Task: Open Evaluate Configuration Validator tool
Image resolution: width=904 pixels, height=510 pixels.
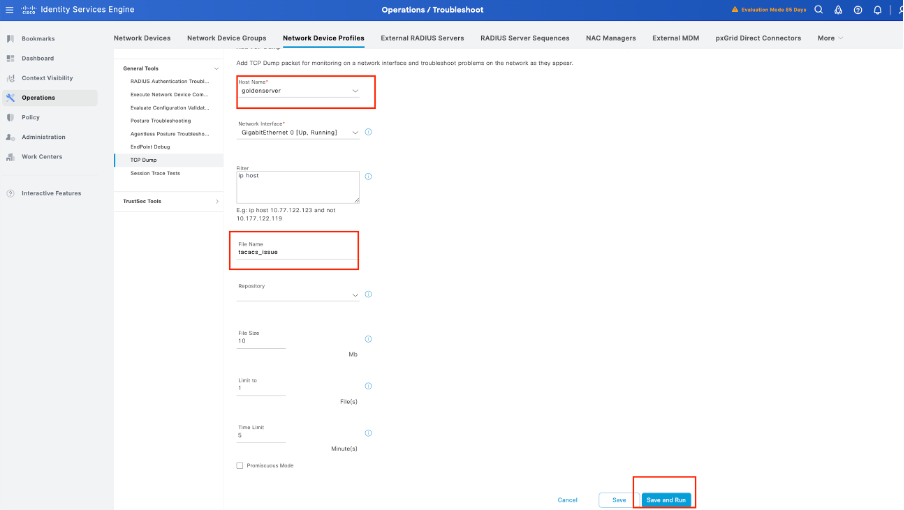Action: (170, 108)
